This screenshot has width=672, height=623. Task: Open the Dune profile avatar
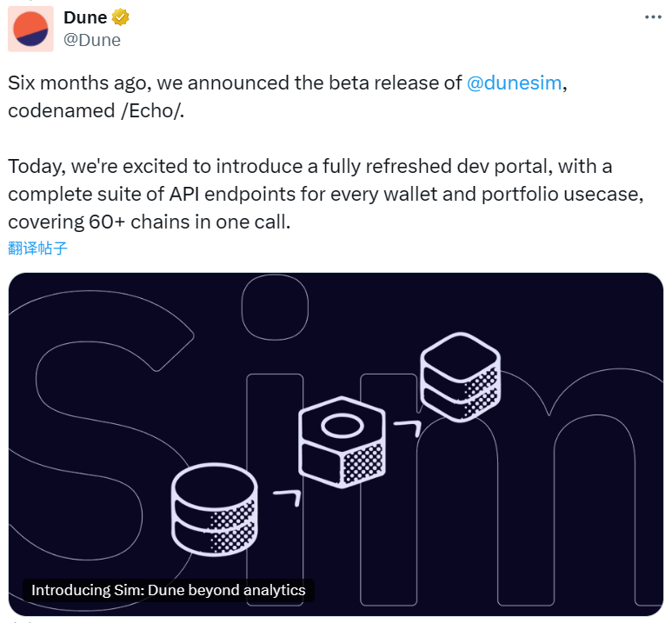(x=30, y=28)
